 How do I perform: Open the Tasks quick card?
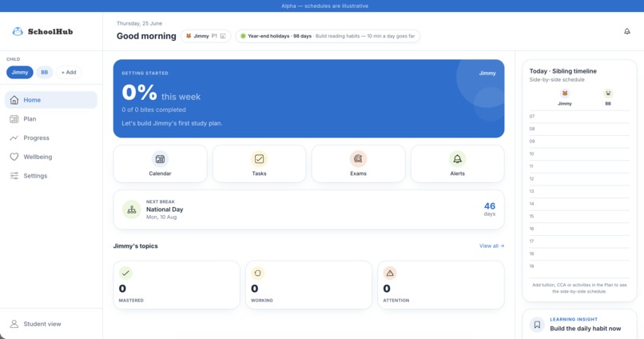[x=259, y=164]
